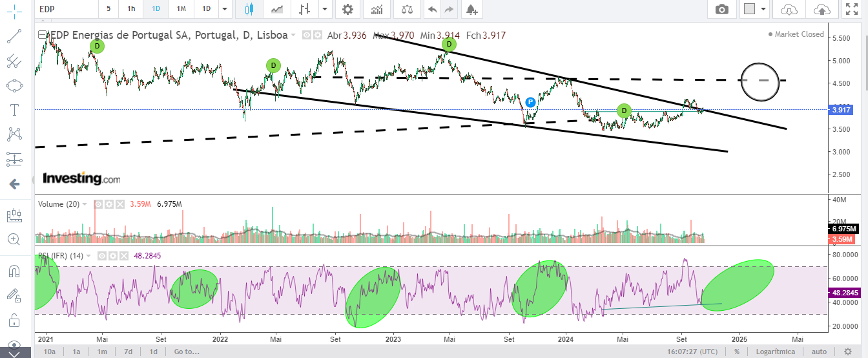Select the crosshair cursor tool
Viewport: 868px width, 358px height.
14,11
